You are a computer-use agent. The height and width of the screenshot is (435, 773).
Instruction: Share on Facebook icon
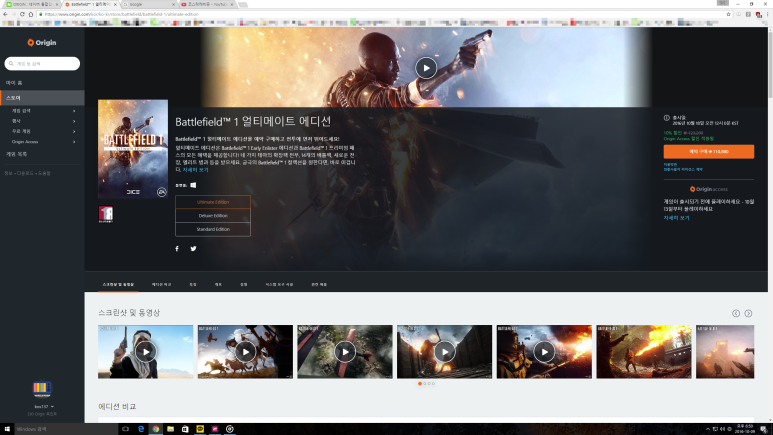pos(177,249)
